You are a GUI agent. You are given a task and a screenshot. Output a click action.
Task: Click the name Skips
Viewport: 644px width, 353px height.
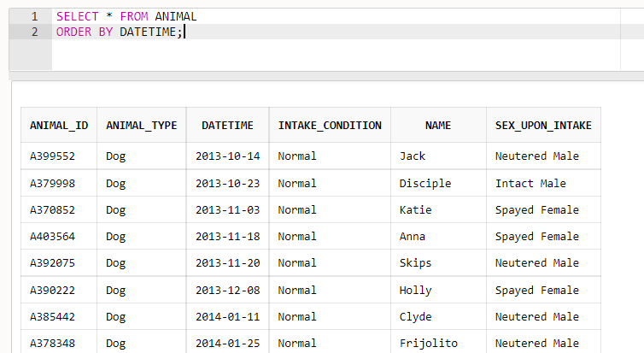415,263
